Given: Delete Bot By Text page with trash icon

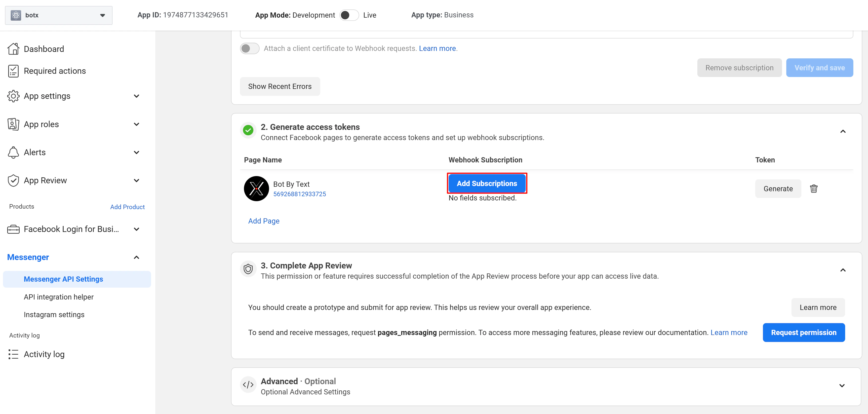Looking at the screenshot, I should click(814, 189).
